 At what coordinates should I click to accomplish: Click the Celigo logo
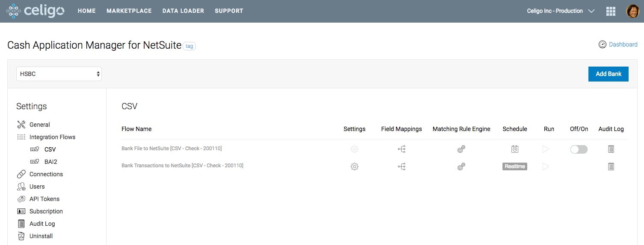(35, 11)
